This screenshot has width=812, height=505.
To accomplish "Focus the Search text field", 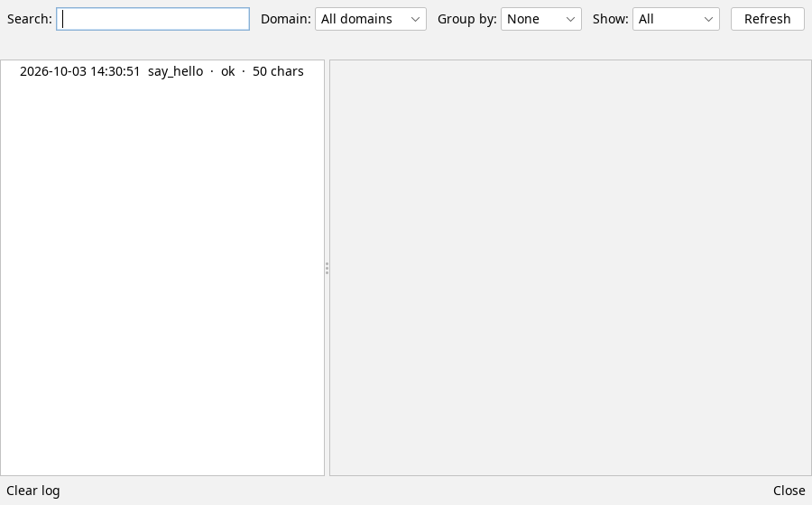I will 152,19.
